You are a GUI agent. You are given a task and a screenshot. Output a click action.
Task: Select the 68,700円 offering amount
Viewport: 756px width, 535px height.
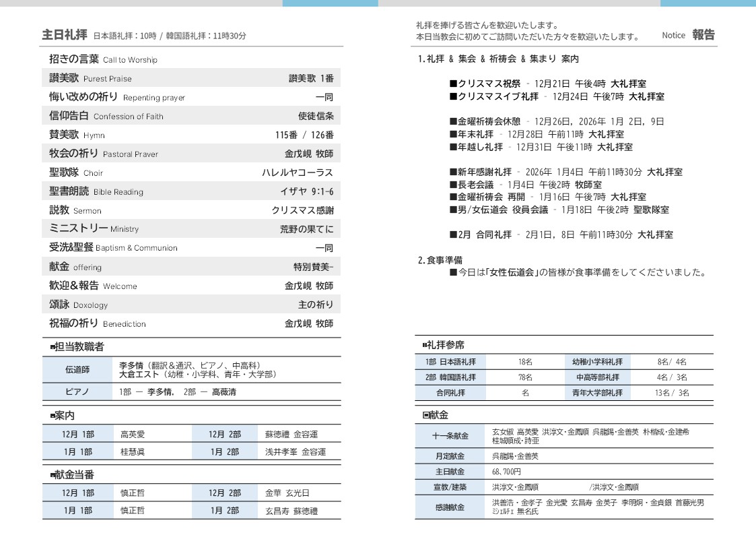coord(506,472)
